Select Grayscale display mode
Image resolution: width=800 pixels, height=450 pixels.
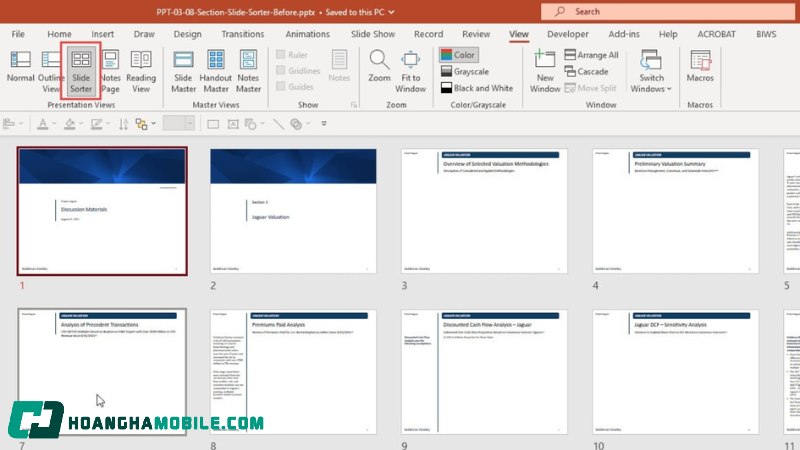coord(465,71)
